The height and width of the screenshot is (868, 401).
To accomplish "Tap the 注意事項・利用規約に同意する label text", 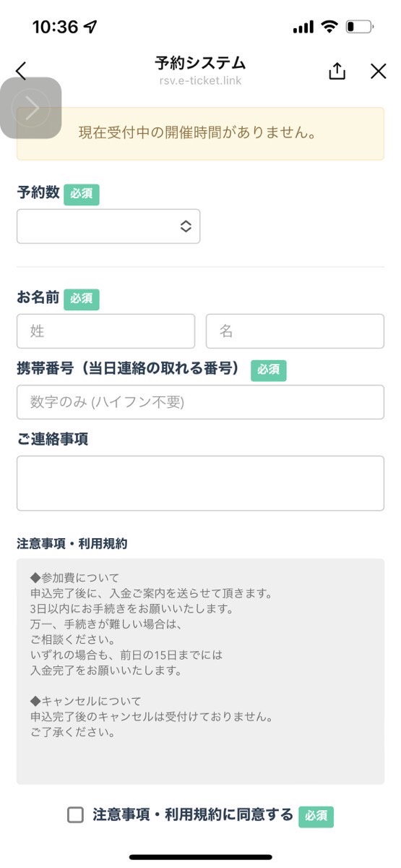I will tap(193, 815).
